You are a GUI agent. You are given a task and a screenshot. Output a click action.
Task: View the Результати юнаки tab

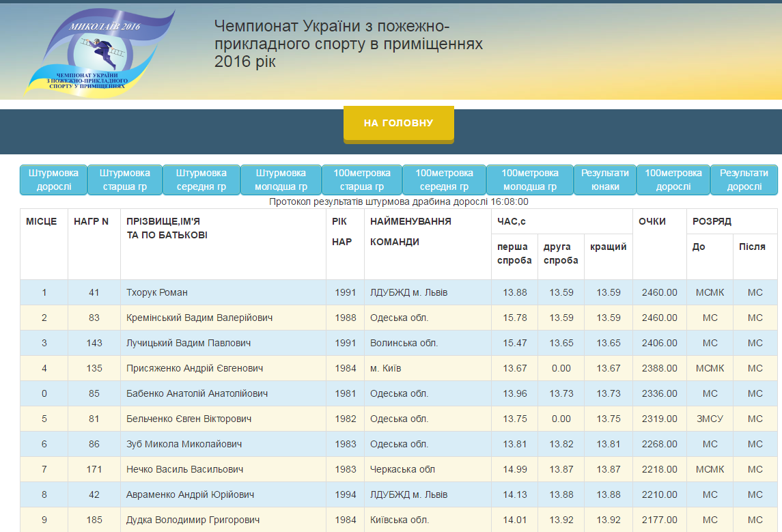click(x=605, y=180)
